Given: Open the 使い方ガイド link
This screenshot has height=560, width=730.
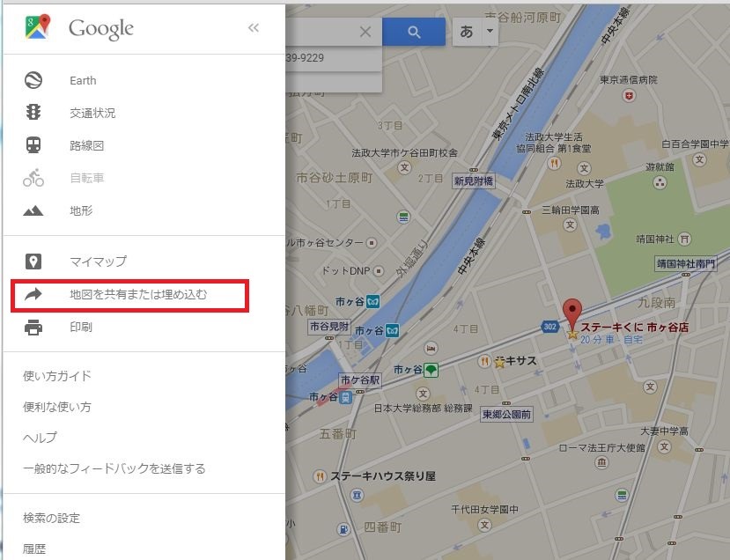Looking at the screenshot, I should [57, 376].
